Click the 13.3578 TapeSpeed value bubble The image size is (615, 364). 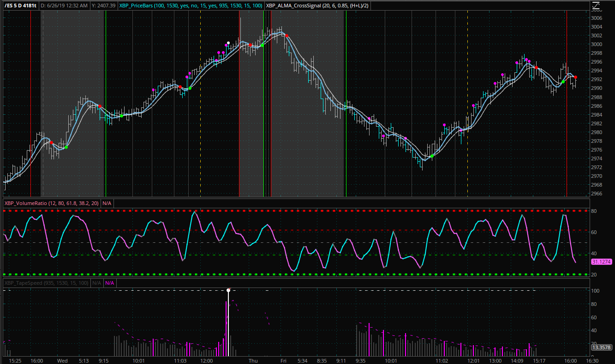point(601,347)
